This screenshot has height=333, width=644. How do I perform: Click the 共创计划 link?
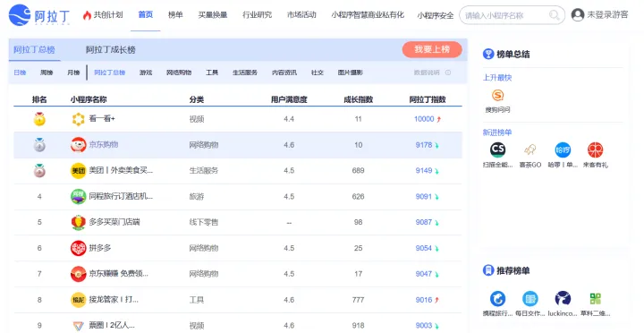pos(108,15)
